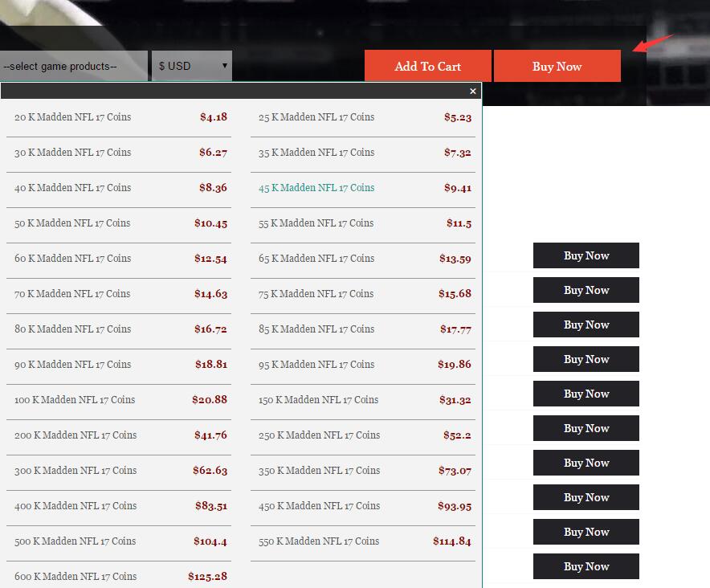Select 300 K Madden NFL 17 Coins
Image resolution: width=710 pixels, height=588 pixels.
click(75, 470)
